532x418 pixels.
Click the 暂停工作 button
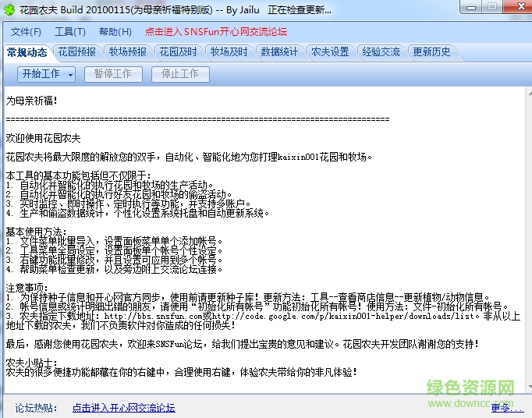coord(112,74)
